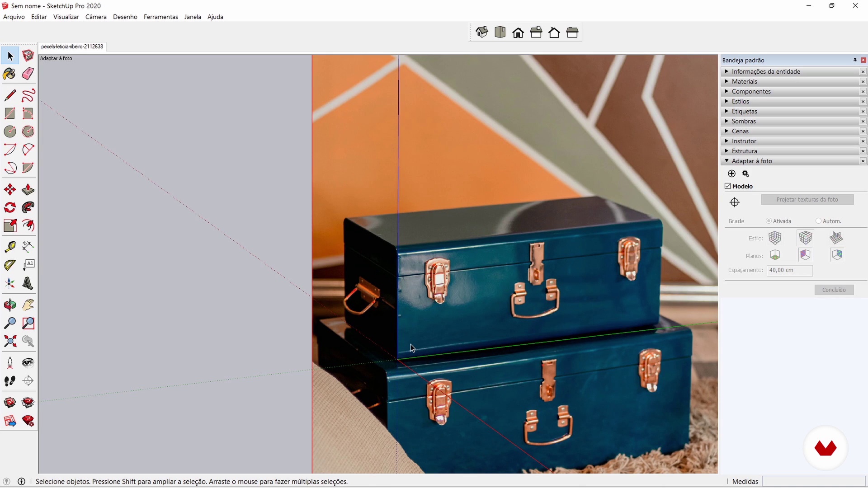
Task: Click Projetar texturas da foto button
Action: pyautogui.click(x=807, y=199)
